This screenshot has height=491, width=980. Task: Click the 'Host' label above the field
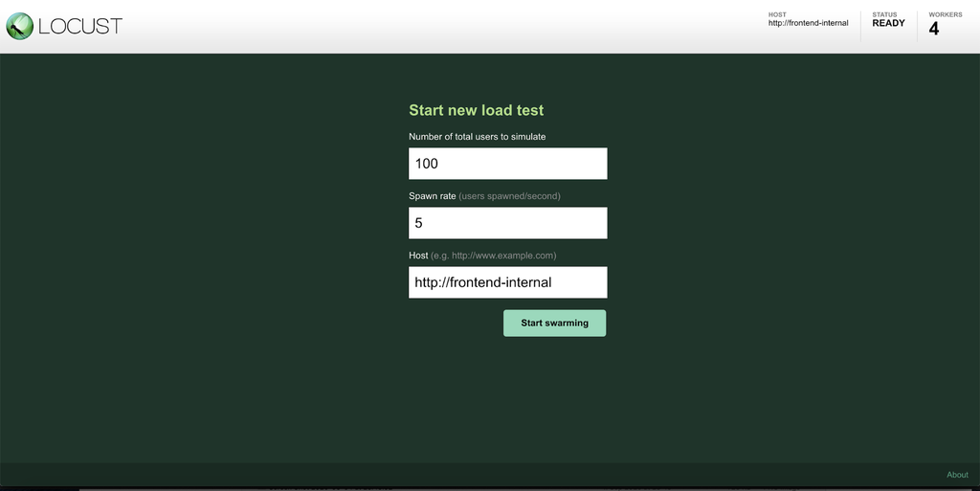pyautogui.click(x=418, y=255)
